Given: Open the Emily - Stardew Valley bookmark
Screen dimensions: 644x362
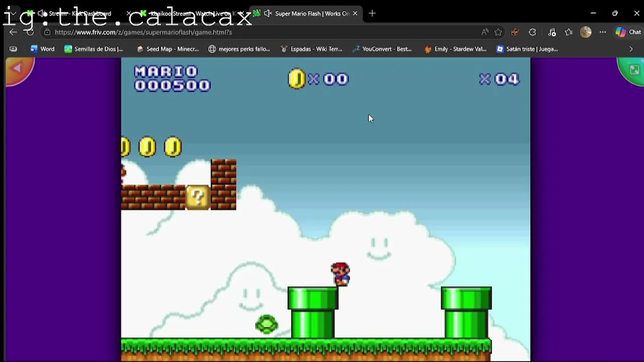Looking at the screenshot, I should (455, 49).
